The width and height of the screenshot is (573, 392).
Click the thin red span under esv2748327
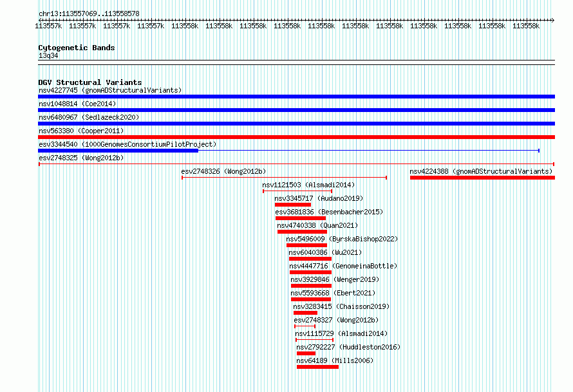point(305,326)
